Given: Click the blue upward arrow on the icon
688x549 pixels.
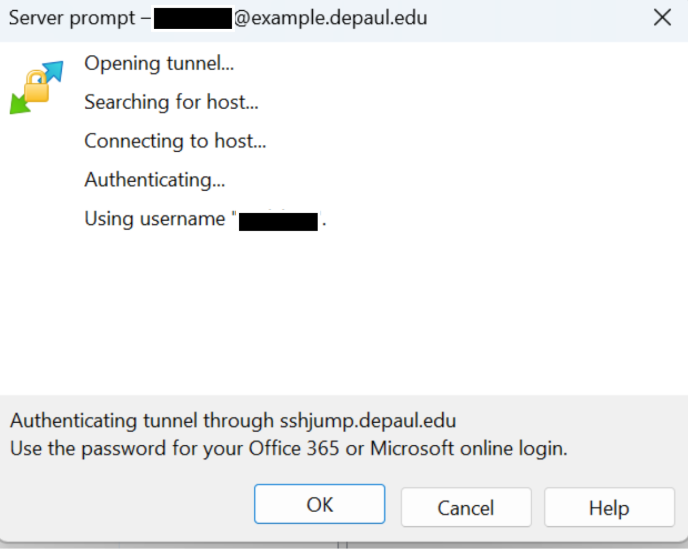Looking at the screenshot, I should pyautogui.click(x=52, y=70).
